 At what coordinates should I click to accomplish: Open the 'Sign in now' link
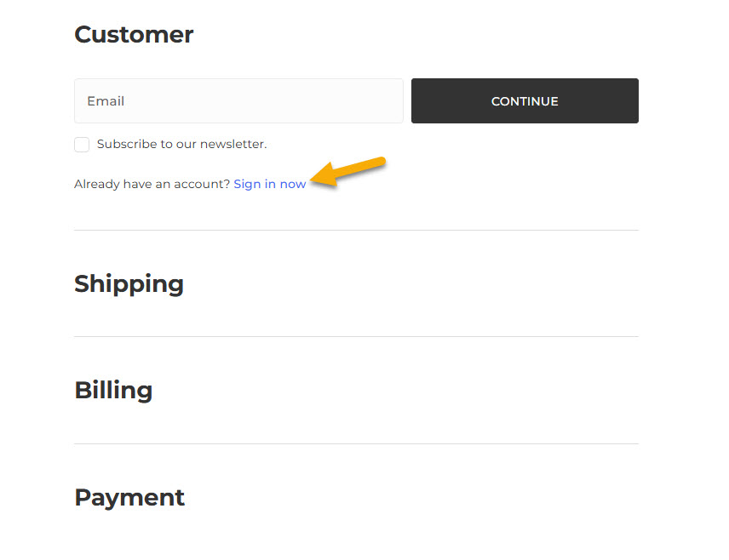pos(269,184)
